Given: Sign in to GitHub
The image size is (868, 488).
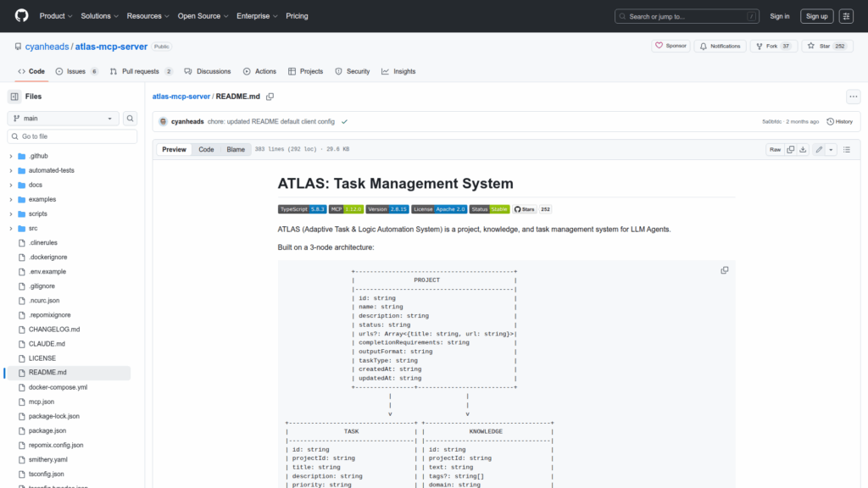Looking at the screenshot, I should pyautogui.click(x=780, y=16).
